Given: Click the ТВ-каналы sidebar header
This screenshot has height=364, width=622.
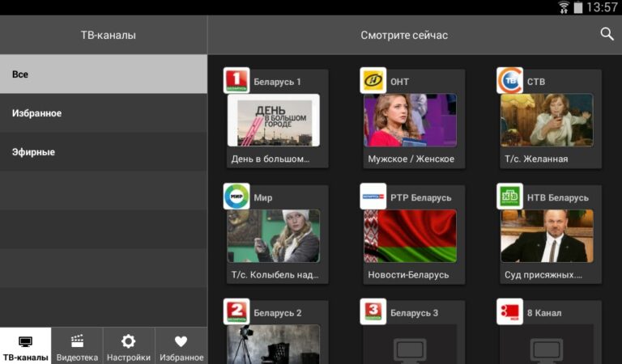Looking at the screenshot, I should coord(108,36).
